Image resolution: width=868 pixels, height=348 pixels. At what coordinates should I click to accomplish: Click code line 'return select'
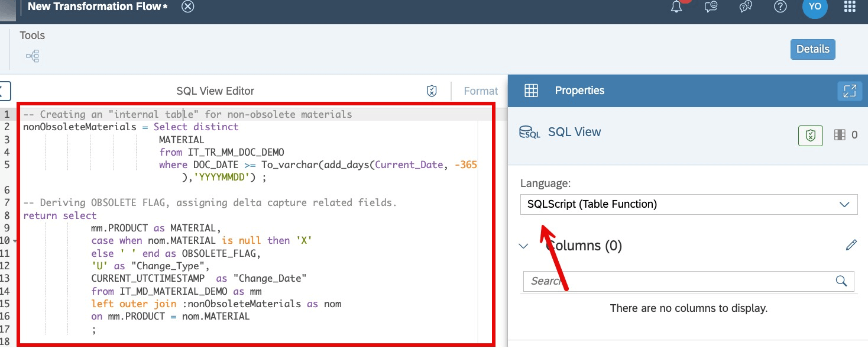[x=60, y=215]
